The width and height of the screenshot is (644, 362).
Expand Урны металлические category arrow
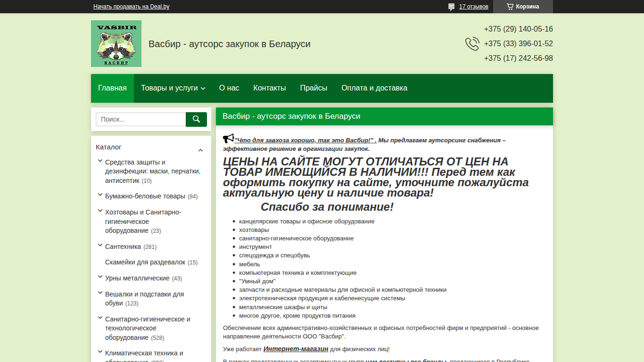(100, 277)
